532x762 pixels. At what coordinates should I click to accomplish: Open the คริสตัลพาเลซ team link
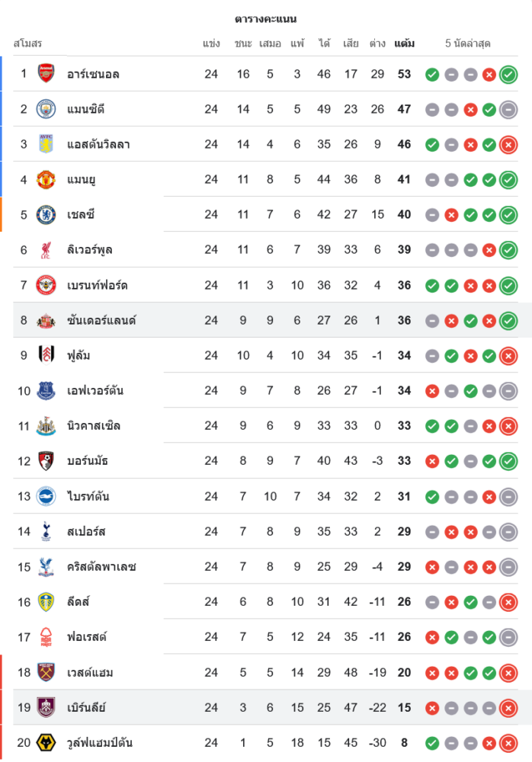click(102, 566)
